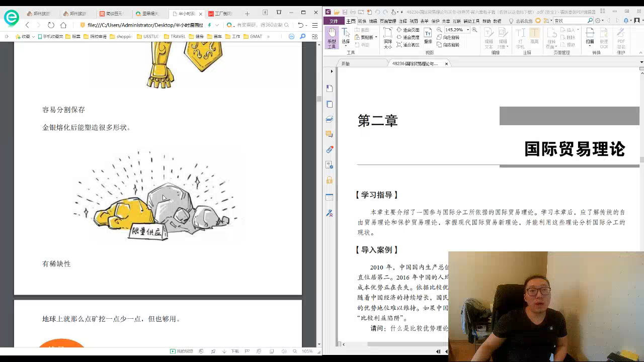Click the zoom out magnifier in the ribbon
Image resolution: width=644 pixels, height=362 pixels.
[439, 30]
